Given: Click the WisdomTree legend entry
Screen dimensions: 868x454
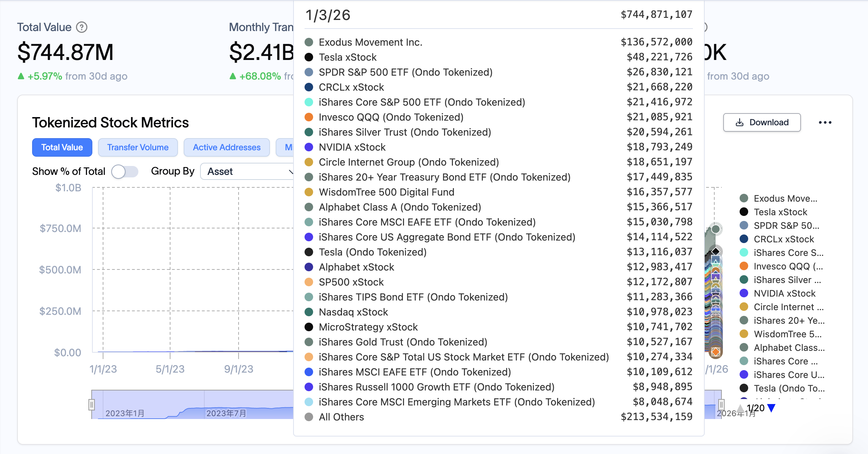Looking at the screenshot, I should (x=787, y=334).
